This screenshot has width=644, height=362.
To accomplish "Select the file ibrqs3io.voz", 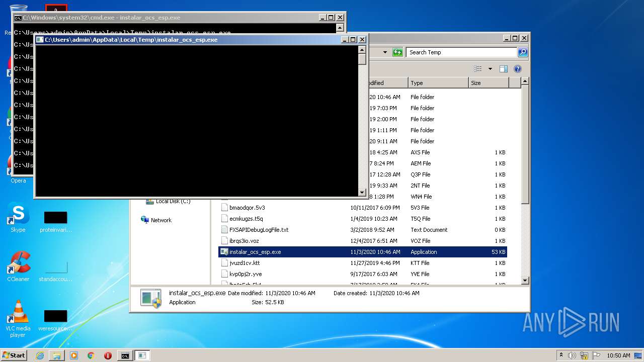I will [244, 241].
